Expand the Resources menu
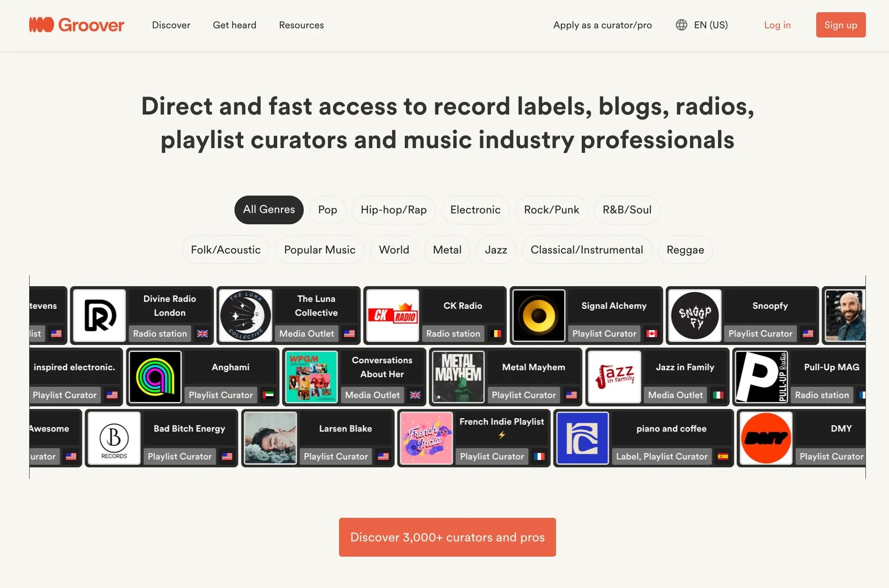The width and height of the screenshot is (889, 588). pos(301,25)
